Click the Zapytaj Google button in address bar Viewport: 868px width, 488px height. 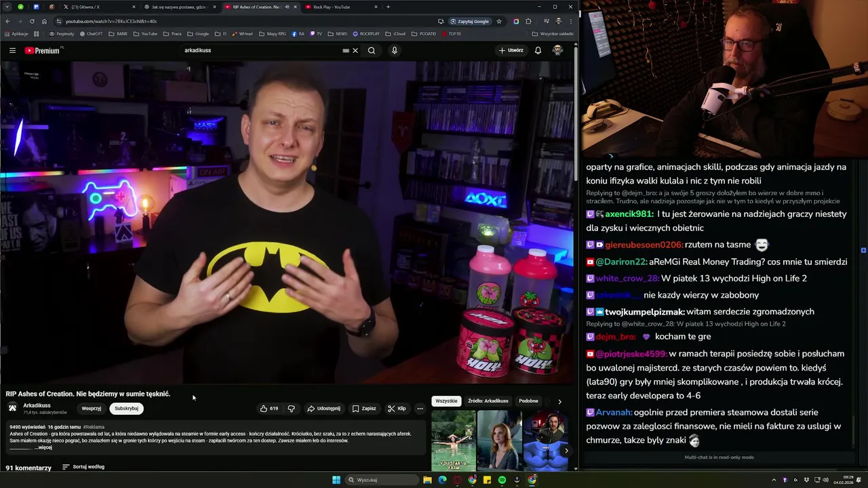pyautogui.click(x=469, y=21)
